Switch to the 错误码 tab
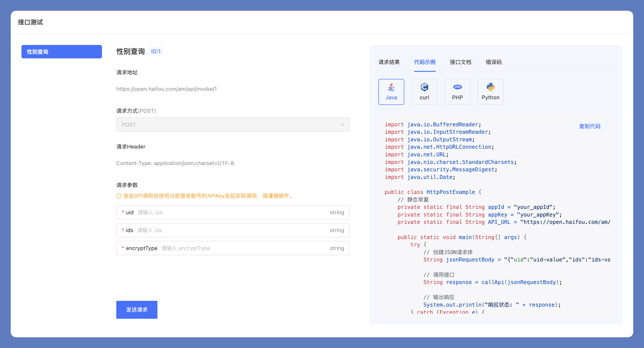 [x=494, y=62]
